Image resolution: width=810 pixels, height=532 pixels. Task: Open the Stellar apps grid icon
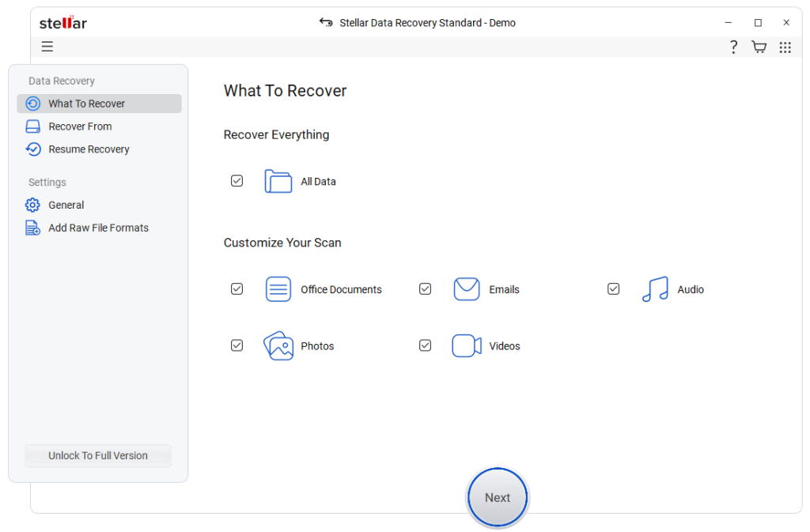tap(785, 47)
